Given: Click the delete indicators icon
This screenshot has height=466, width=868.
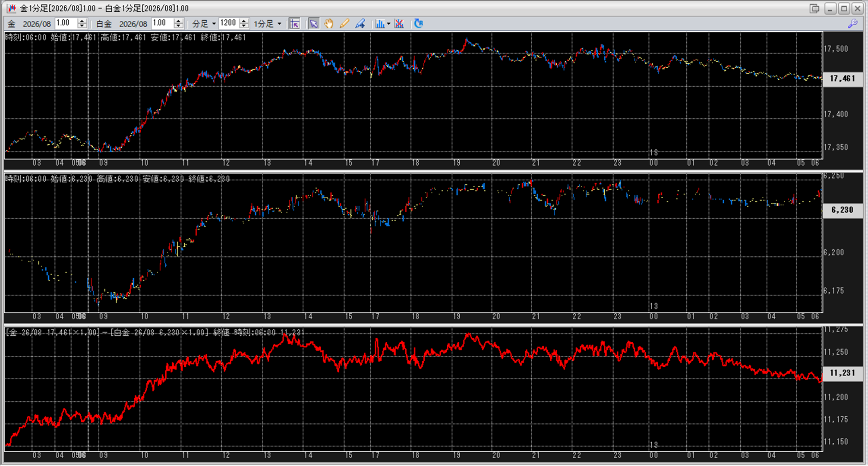Looking at the screenshot, I should pos(399,24).
